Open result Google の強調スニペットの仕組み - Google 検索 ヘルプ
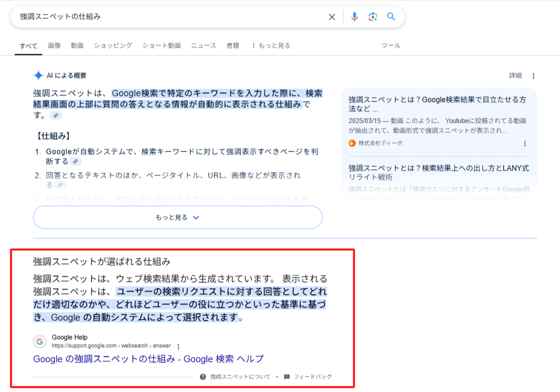Screen dimensions: 560x392 pos(149,359)
